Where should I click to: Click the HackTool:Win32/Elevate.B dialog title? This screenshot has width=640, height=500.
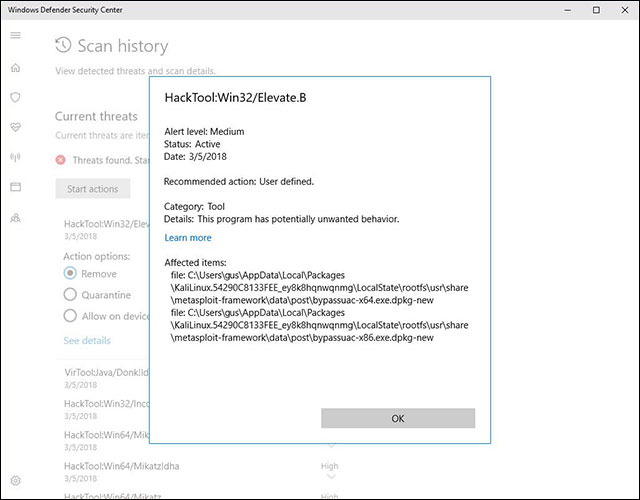tap(236, 98)
